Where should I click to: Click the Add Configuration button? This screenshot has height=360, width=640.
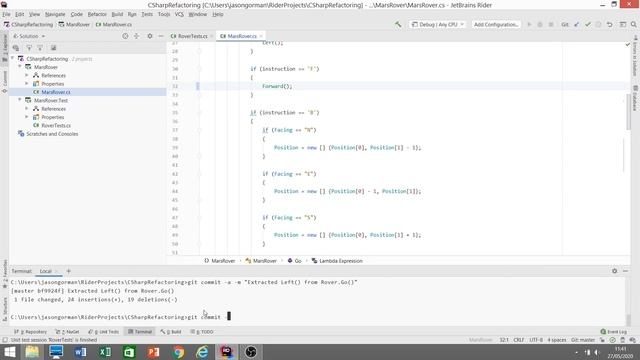[496, 24]
